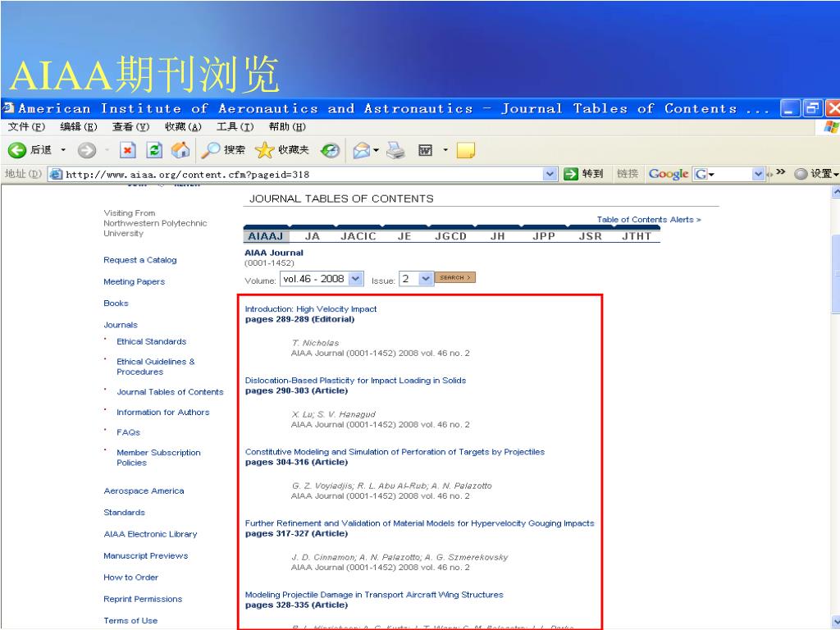840x630 pixels.
Task: Click the Edit page toolbar icon
Action: pyautogui.click(x=426, y=151)
